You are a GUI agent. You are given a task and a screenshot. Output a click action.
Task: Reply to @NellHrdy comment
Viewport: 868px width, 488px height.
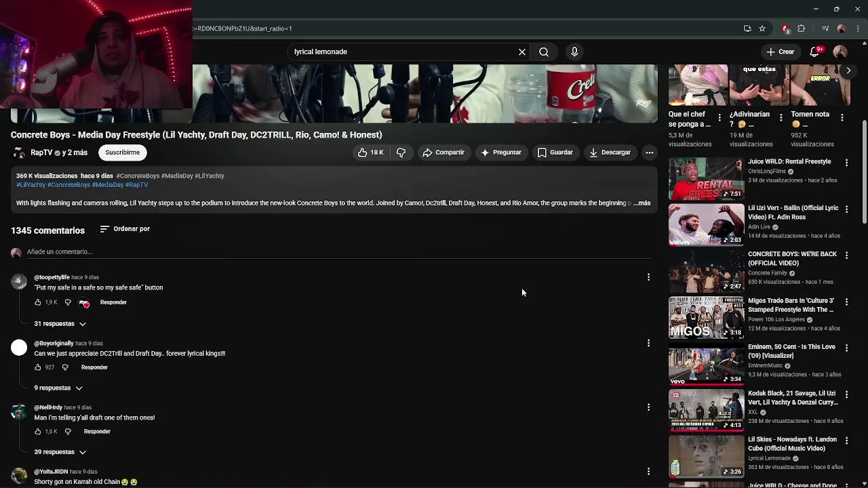point(97,432)
